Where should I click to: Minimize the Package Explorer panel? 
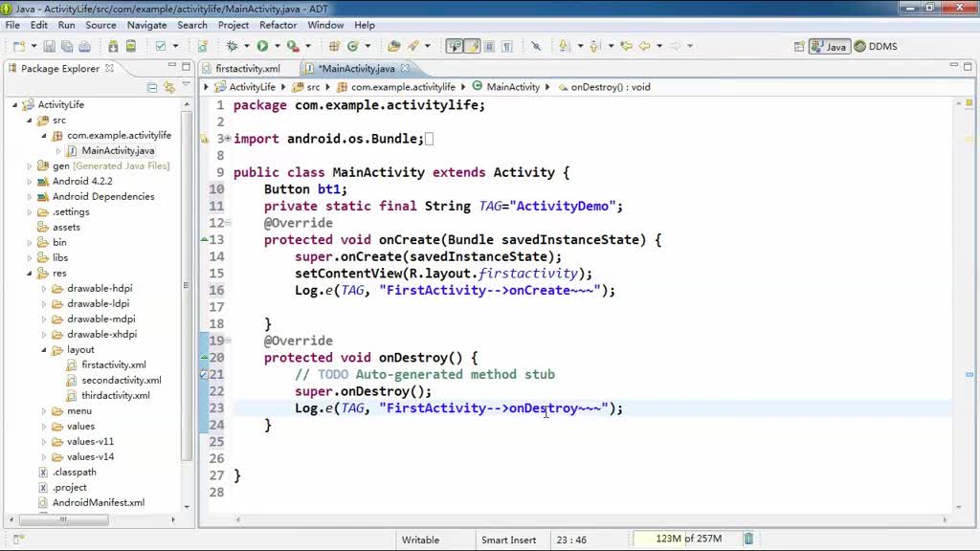point(172,65)
